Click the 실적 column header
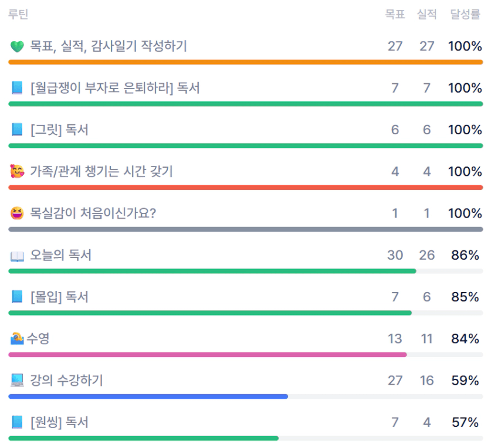The width and height of the screenshot is (491, 448). coord(426,15)
